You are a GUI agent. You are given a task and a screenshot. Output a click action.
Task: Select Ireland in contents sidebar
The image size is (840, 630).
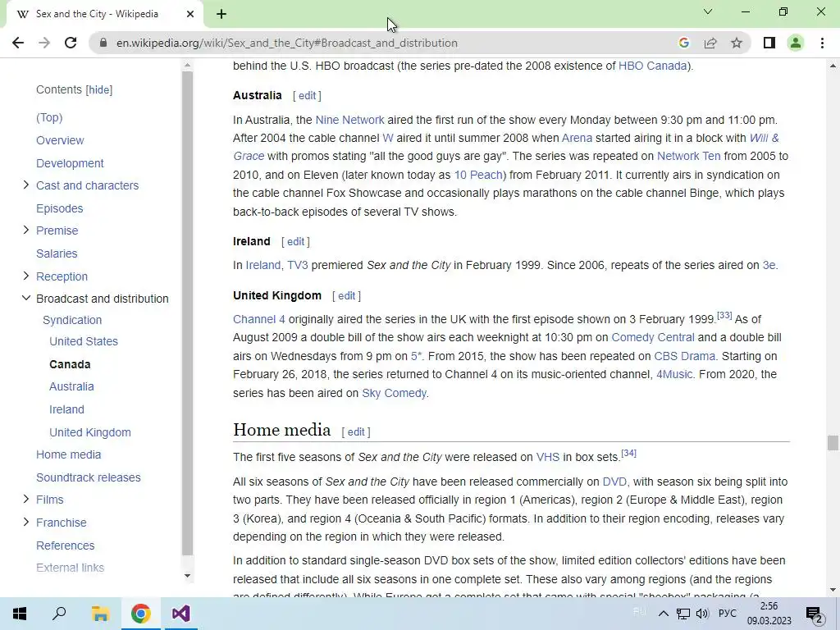66,409
